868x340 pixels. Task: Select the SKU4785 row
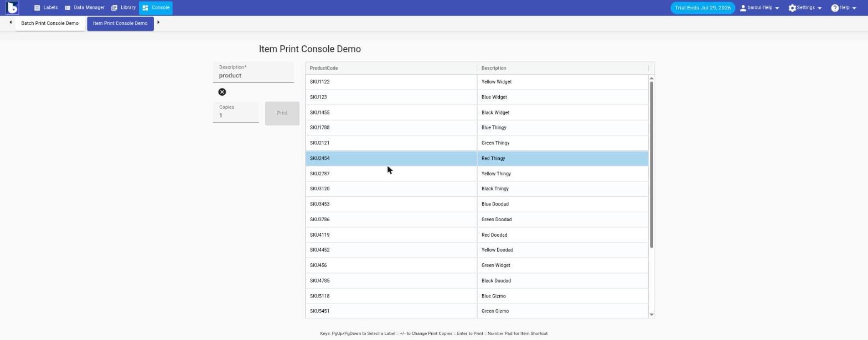tap(477, 281)
